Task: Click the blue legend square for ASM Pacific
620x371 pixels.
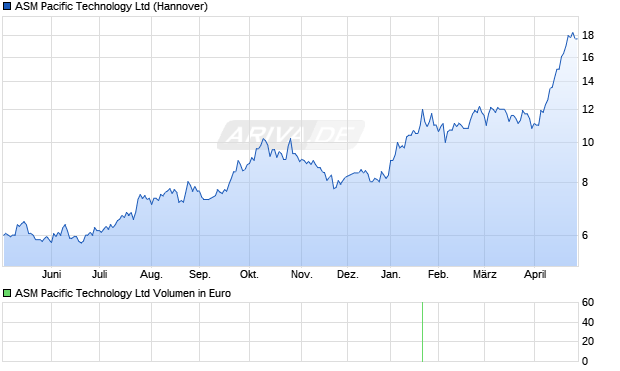Action: point(7,6)
